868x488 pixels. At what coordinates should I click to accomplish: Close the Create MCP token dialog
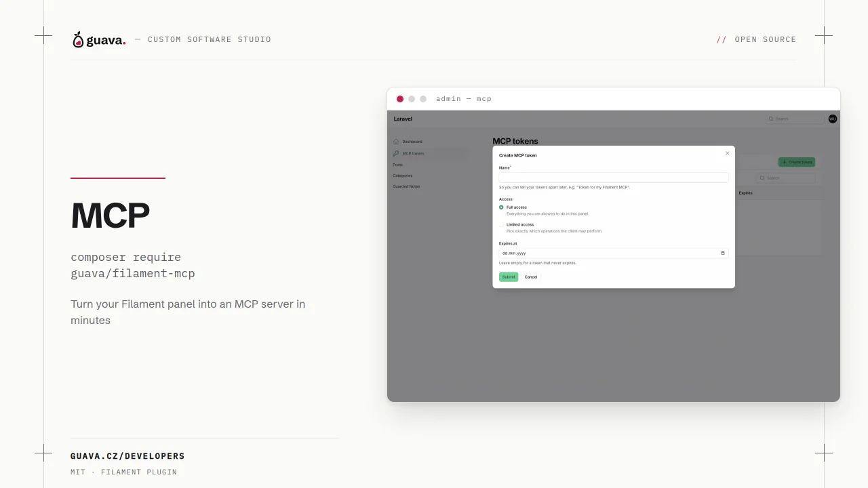727,153
